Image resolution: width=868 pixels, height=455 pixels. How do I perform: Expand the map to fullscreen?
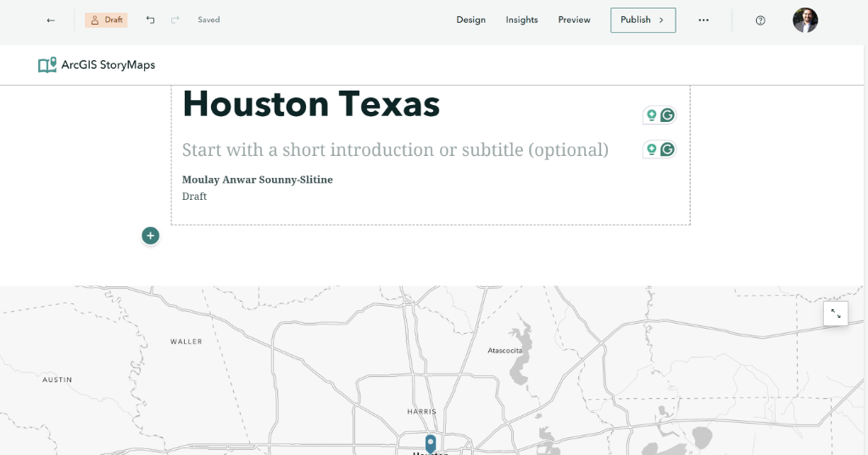(836, 314)
